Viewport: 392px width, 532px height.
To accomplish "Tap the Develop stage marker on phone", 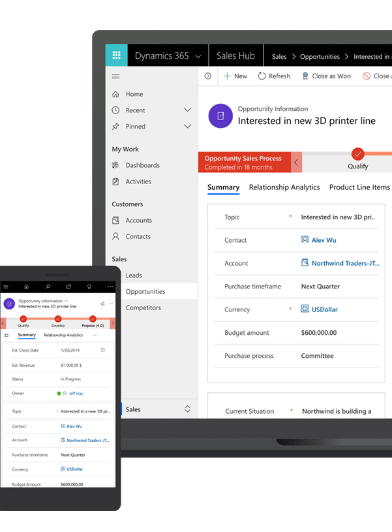I will [58, 319].
